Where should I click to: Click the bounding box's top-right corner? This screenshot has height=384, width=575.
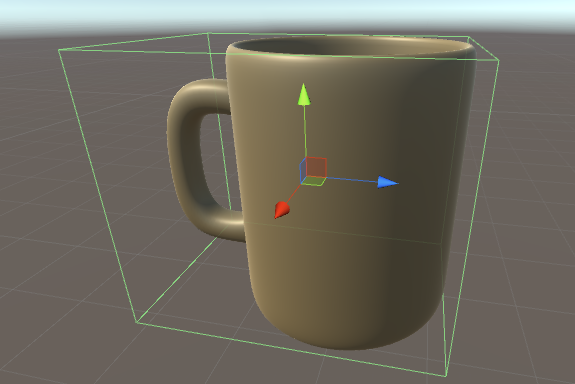click(499, 59)
